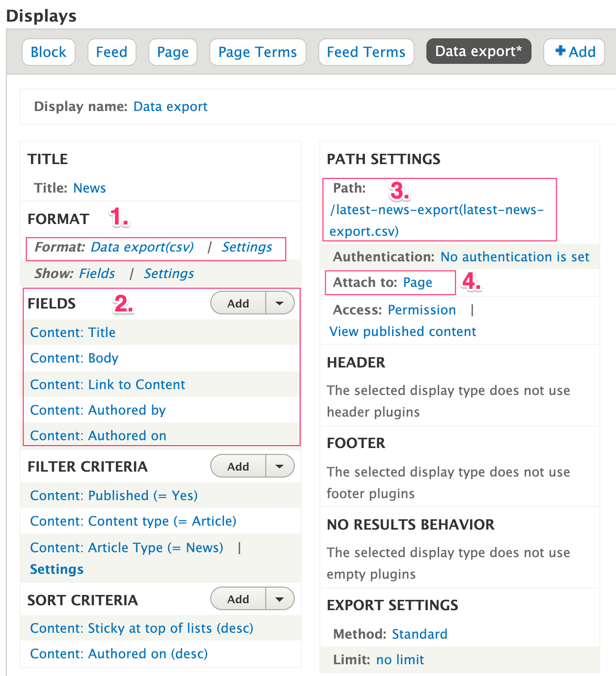Change the Data export(csv) format link
This screenshot has width=616, height=676.
click(x=142, y=247)
